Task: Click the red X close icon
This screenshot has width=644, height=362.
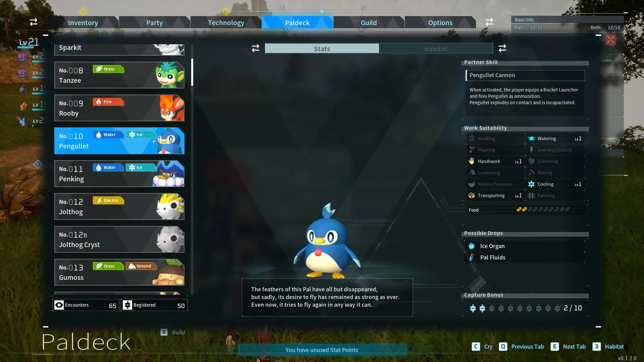Action: point(610,40)
